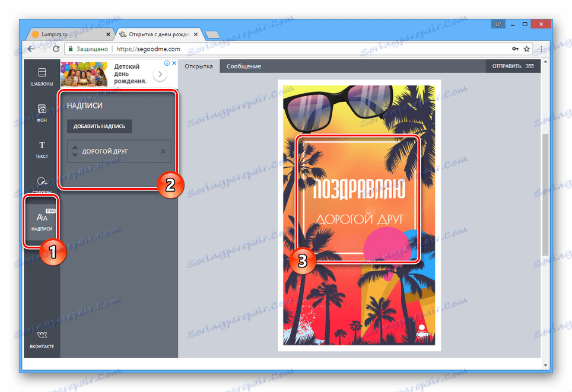Screen dimensions: 572x392
Task: Click the scrollbar down arrow
Action: tap(545, 365)
